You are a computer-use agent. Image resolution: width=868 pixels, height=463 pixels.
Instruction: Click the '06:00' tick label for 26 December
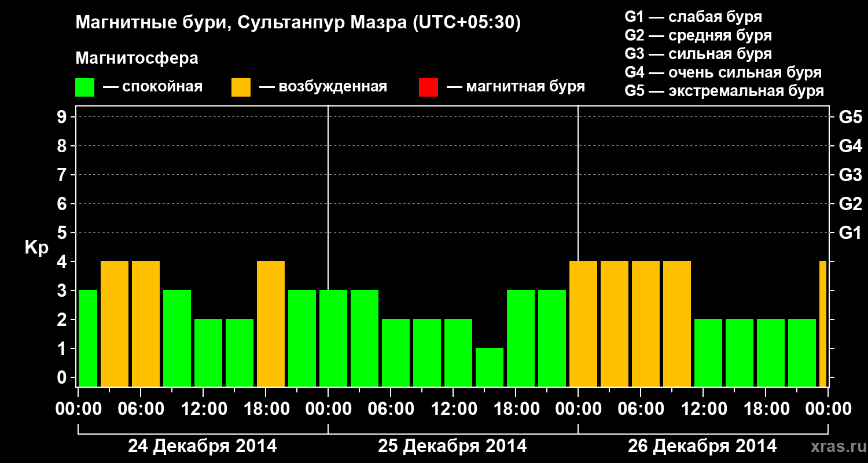point(641,409)
